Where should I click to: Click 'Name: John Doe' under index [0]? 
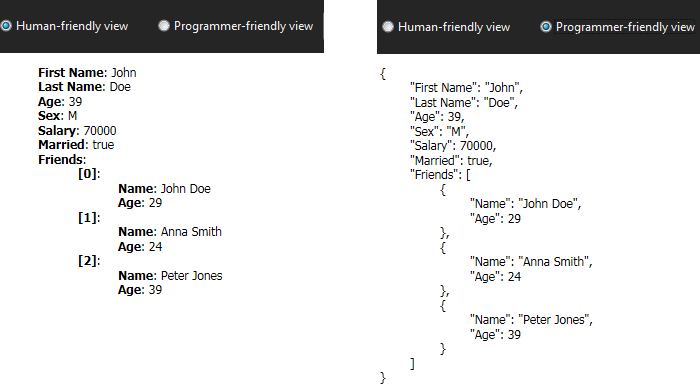tap(164, 188)
